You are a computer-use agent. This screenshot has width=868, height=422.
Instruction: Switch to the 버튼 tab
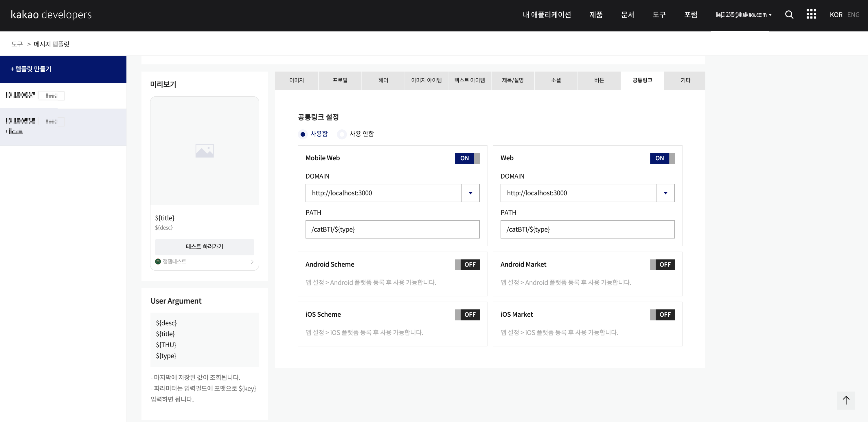coord(599,80)
